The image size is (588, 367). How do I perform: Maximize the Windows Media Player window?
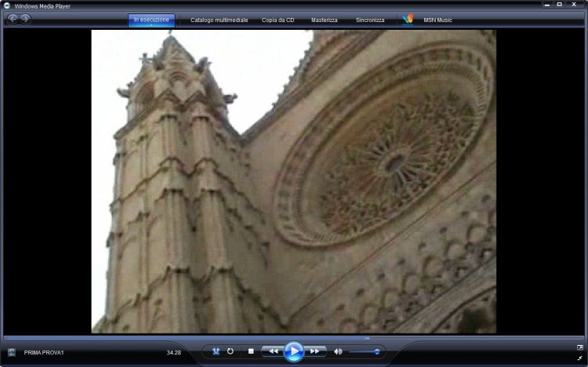pyautogui.click(x=560, y=5)
